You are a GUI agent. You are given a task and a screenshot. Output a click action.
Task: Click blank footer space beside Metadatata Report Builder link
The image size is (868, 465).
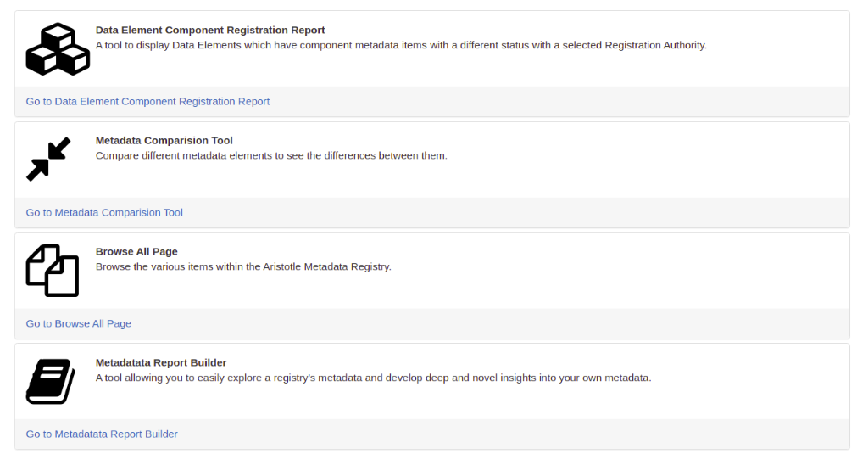pyautogui.click(x=512, y=434)
